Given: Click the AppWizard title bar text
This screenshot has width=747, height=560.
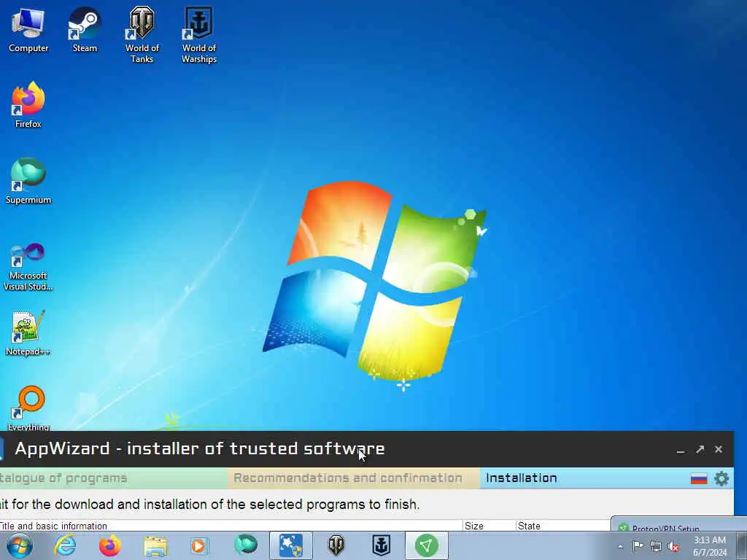Looking at the screenshot, I should coord(200,448).
